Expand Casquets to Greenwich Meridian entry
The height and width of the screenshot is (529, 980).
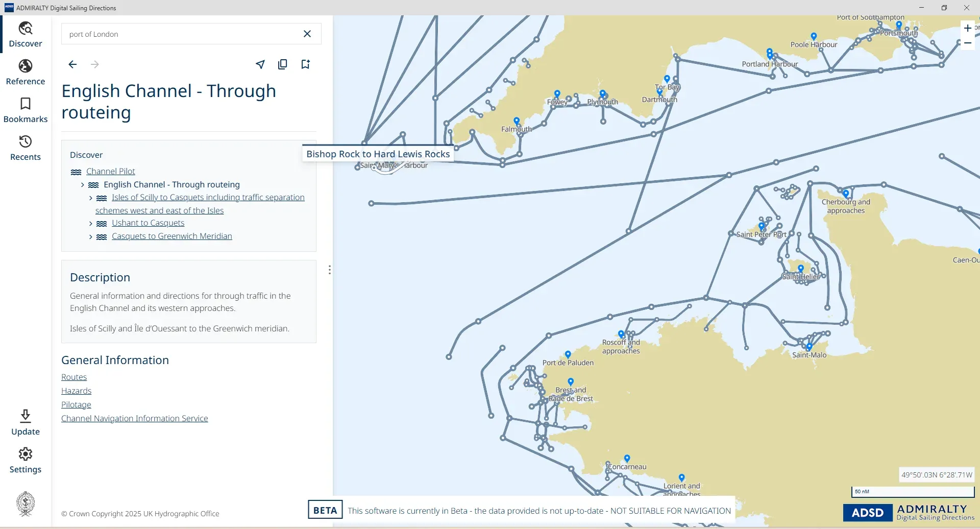[x=90, y=236]
